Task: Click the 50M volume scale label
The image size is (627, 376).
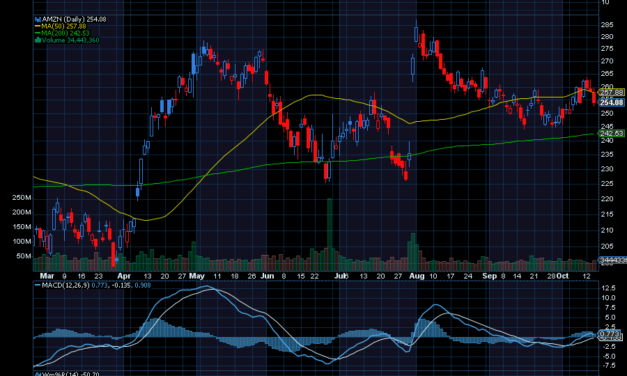Action: 24,256
